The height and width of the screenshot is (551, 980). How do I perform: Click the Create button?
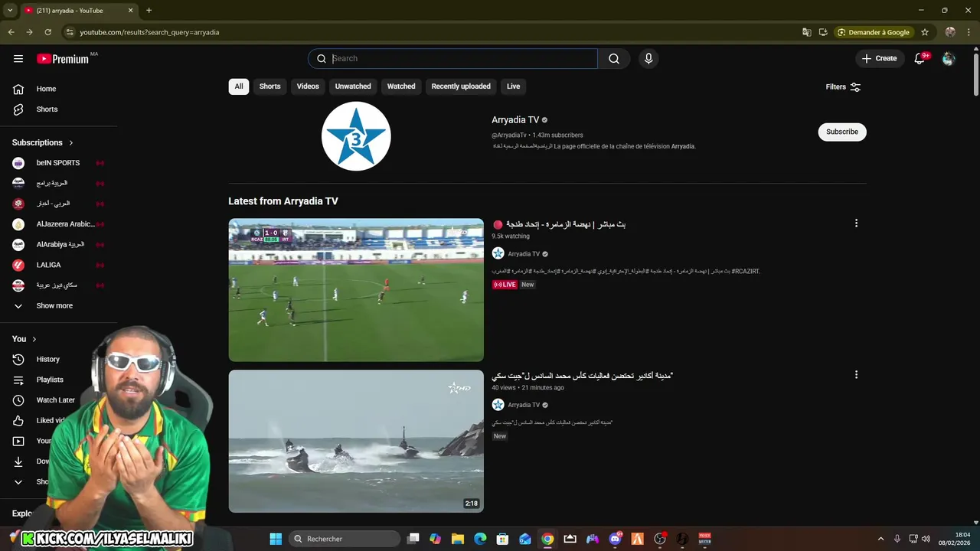tap(879, 59)
